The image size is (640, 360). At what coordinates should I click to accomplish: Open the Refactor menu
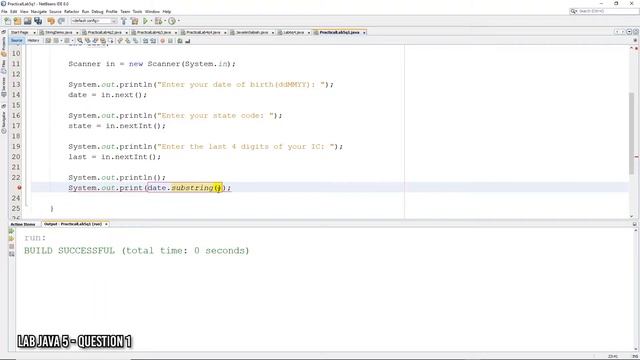click(x=71, y=11)
